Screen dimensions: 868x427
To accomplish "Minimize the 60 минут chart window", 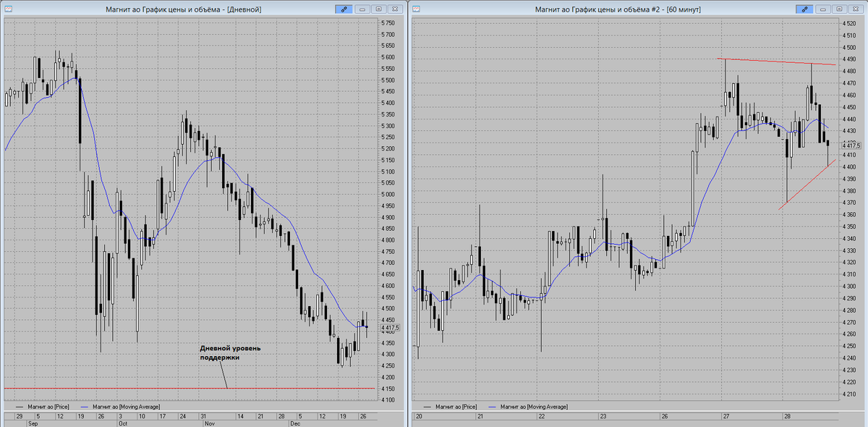I will click(823, 9).
